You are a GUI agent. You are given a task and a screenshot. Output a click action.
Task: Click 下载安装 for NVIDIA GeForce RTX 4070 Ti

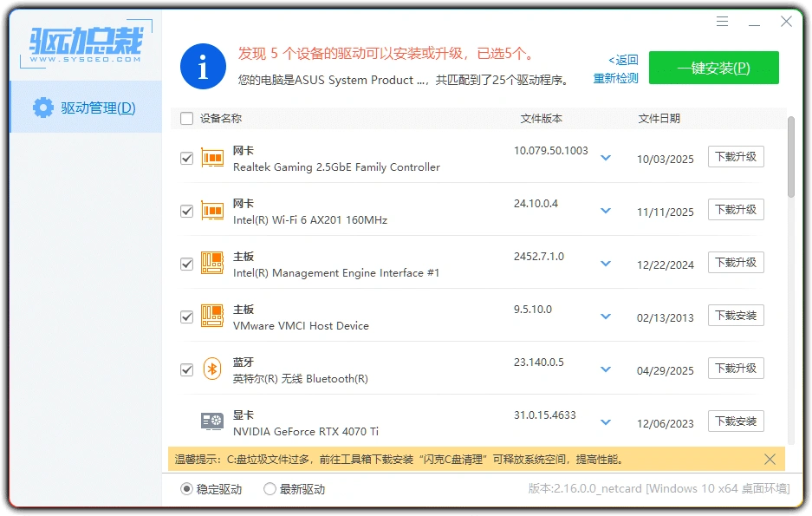coord(736,421)
